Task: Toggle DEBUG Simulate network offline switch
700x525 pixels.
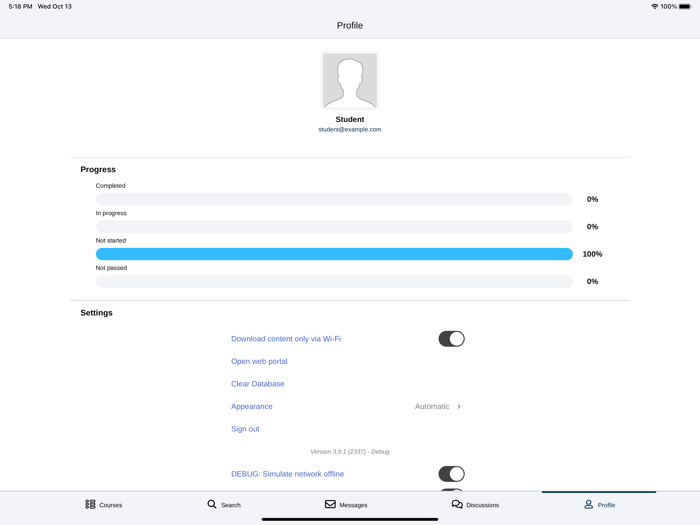Action: click(451, 474)
